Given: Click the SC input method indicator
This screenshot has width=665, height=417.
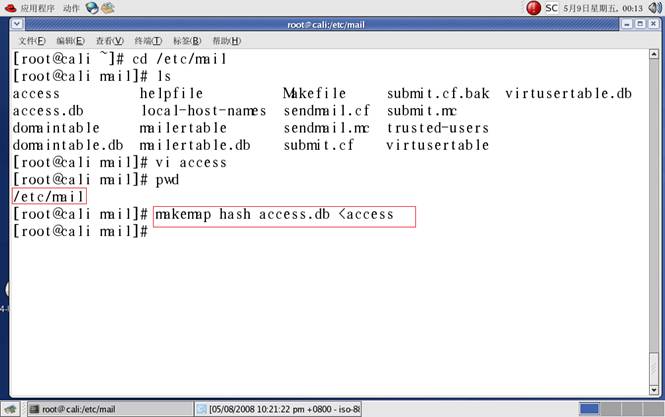Looking at the screenshot, I should (x=551, y=8).
